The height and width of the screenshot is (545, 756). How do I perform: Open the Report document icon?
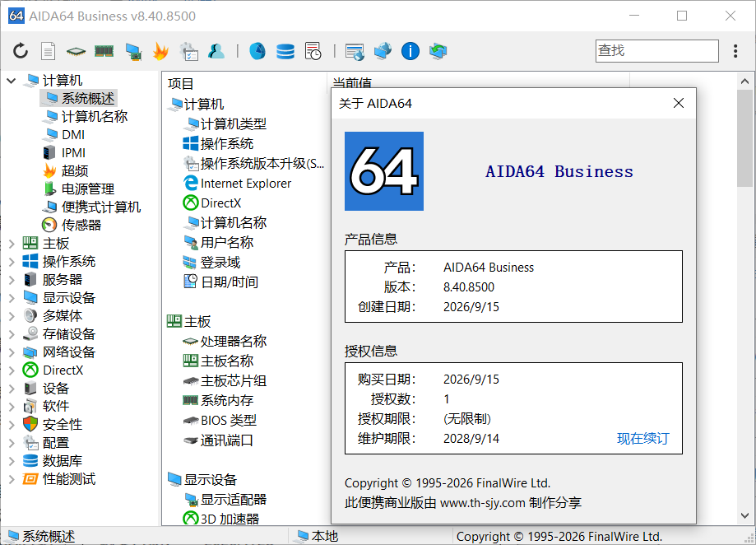click(49, 51)
